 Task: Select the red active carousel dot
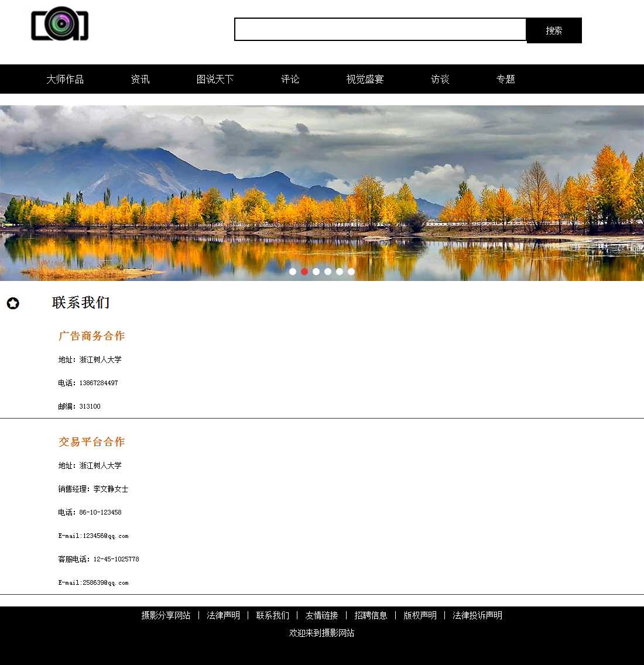pos(304,272)
